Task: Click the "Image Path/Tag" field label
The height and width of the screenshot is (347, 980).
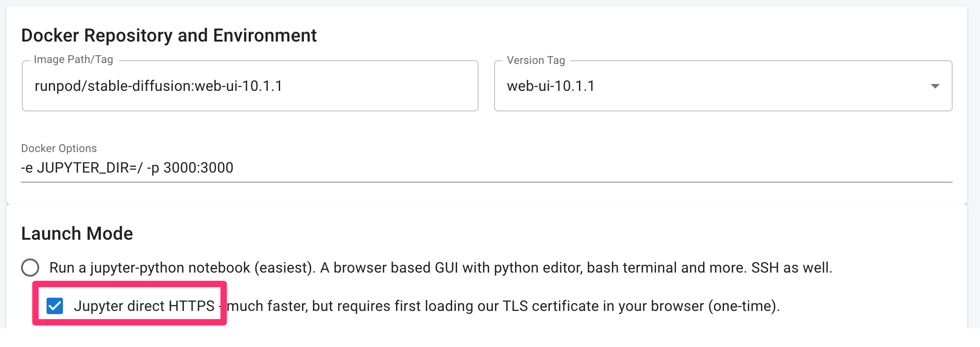Action: tap(73, 60)
